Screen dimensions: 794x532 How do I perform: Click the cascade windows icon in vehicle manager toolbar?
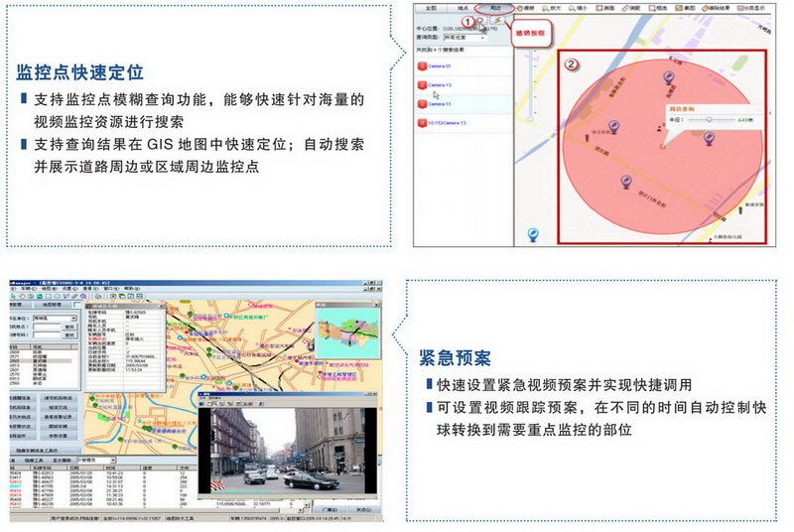[x=122, y=296]
